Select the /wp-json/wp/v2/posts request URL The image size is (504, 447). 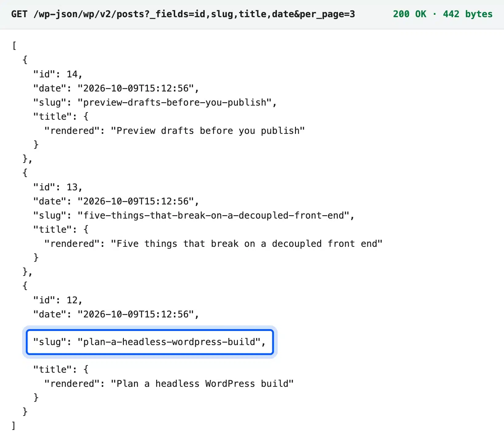pyautogui.click(x=194, y=14)
